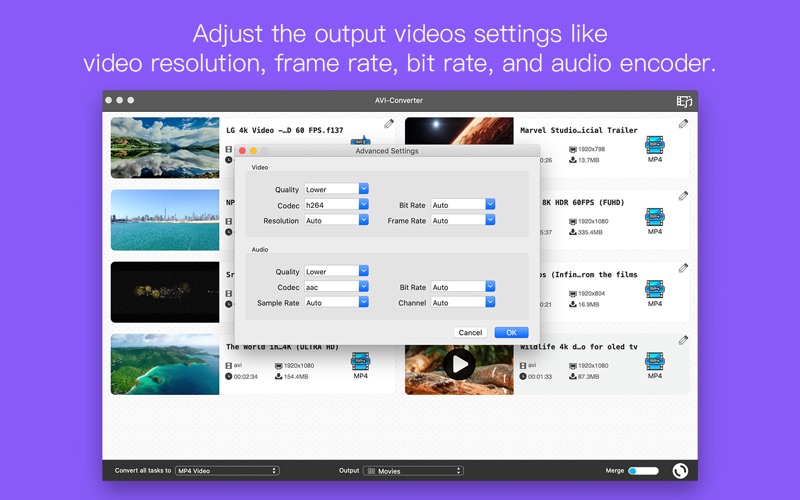Open the Video Bit Rate dropdown
The height and width of the screenshot is (500, 800).
pyautogui.click(x=463, y=205)
